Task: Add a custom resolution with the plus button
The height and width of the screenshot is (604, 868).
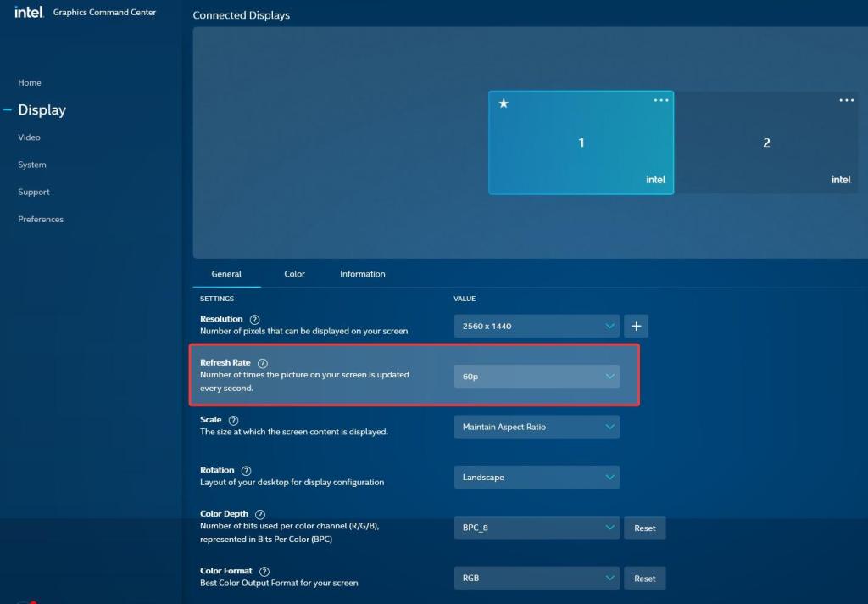Action: (636, 326)
